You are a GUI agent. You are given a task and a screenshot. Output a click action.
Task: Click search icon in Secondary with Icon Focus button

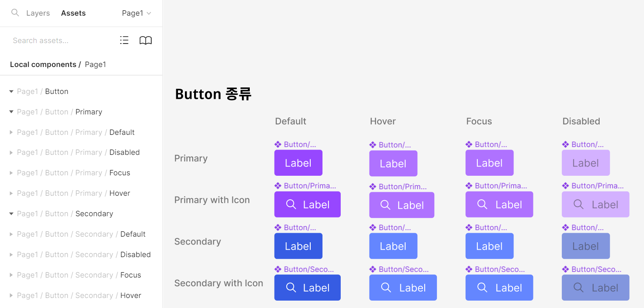(x=482, y=288)
